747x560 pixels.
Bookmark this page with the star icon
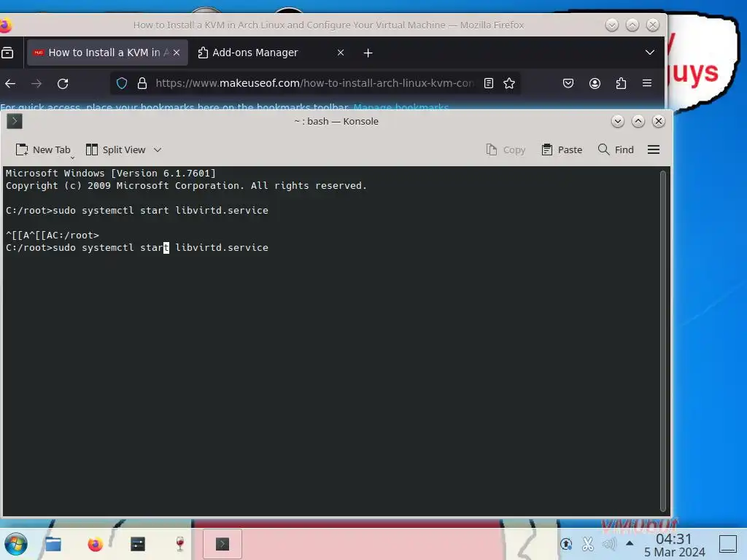[508, 83]
